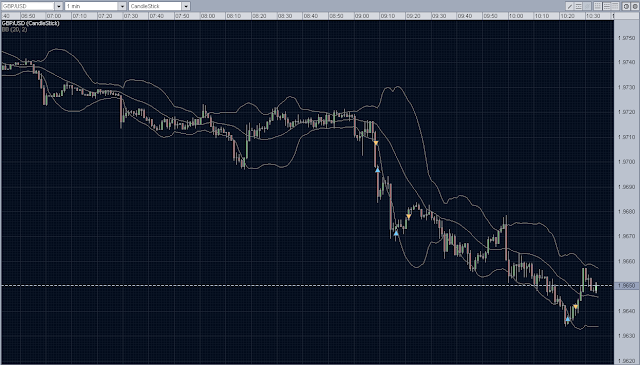Click the blue buy marker near 09:15 low

pyautogui.click(x=396, y=233)
